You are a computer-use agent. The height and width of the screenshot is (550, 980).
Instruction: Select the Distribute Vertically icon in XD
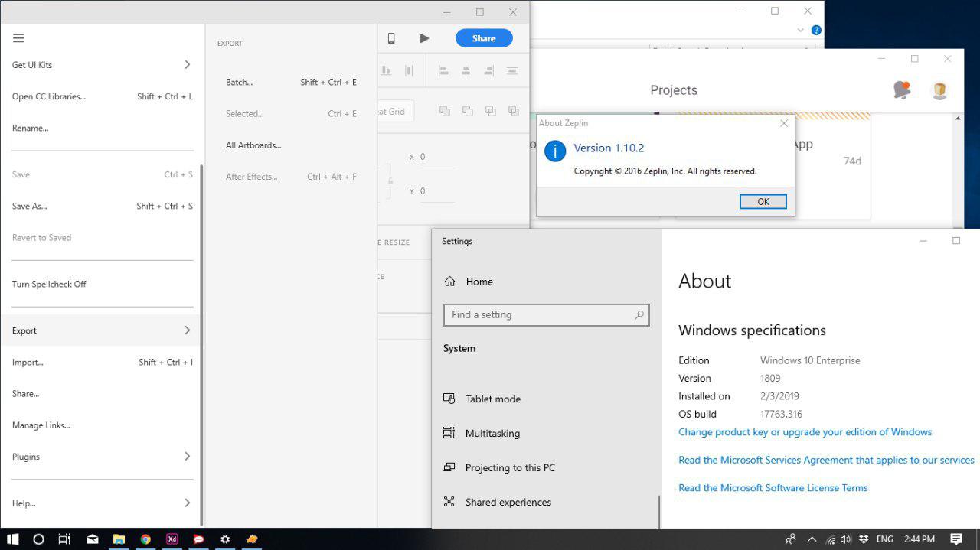(x=512, y=71)
